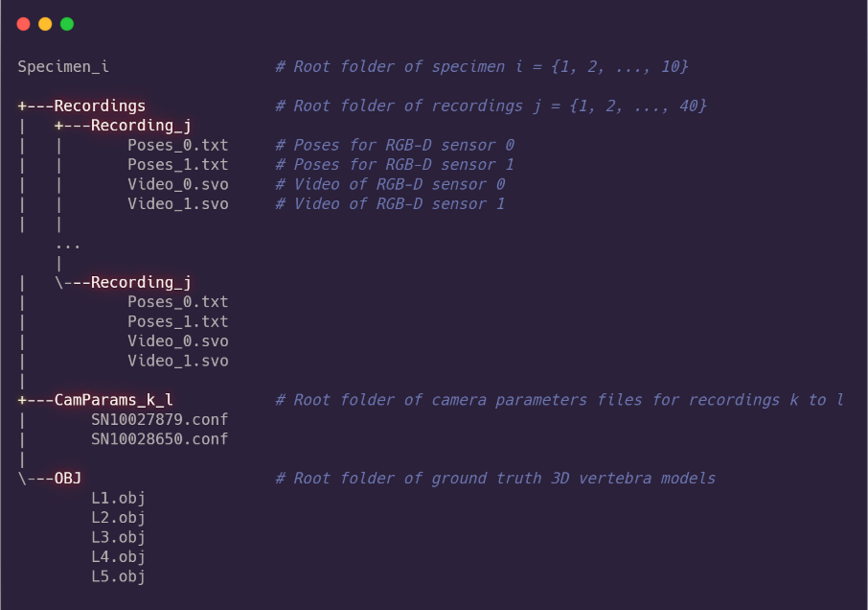Select SN10028650.conf file entry
This screenshot has height=610, width=868.
[159, 439]
